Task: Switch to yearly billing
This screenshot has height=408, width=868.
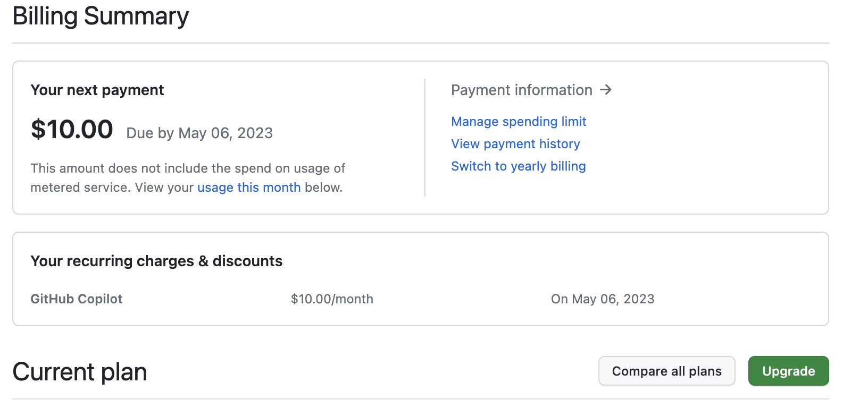Action: click(518, 166)
